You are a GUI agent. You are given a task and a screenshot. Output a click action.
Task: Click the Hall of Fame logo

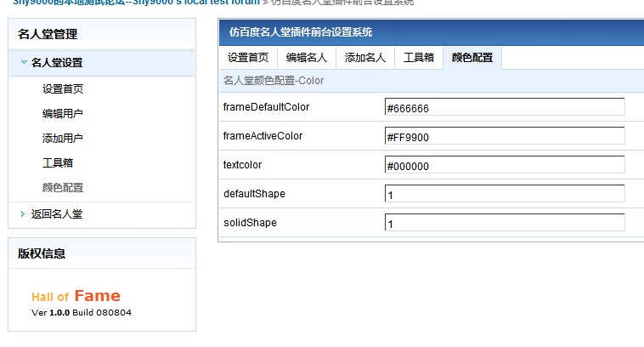click(76, 296)
